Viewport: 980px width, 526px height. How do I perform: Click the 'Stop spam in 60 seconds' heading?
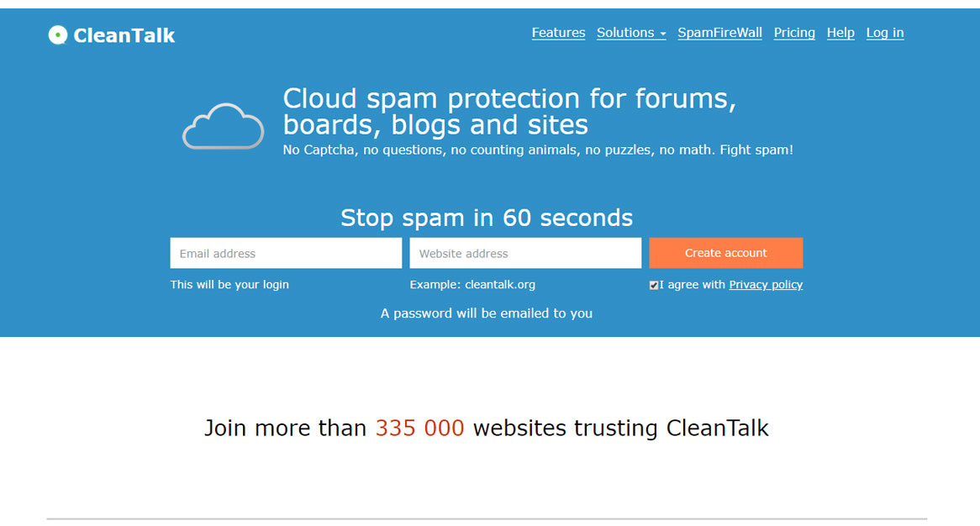click(486, 218)
